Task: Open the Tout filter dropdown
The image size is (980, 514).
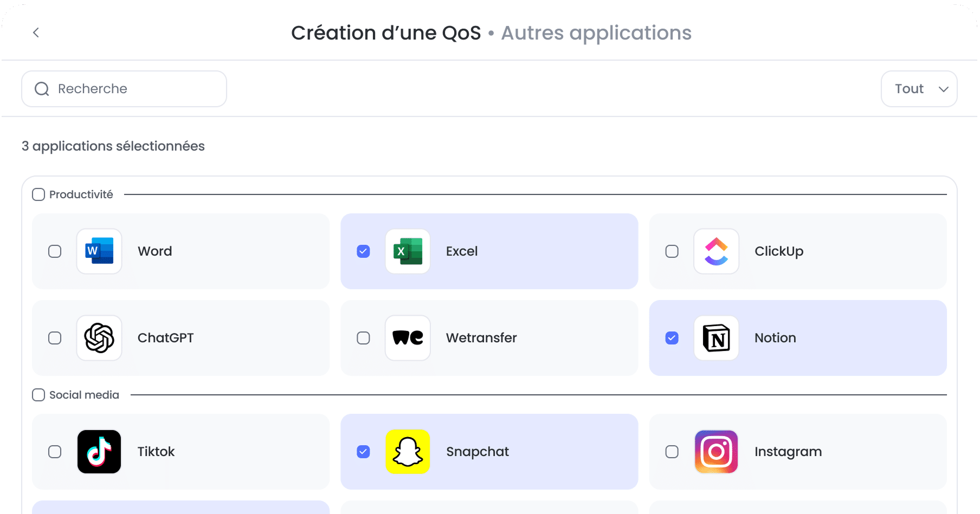Action: point(919,89)
